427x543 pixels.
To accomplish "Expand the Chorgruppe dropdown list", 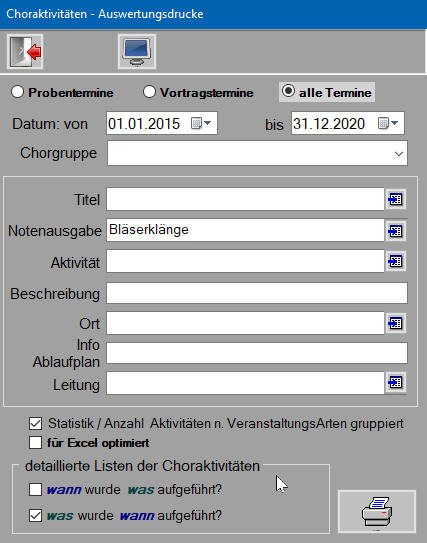I will click(399, 153).
